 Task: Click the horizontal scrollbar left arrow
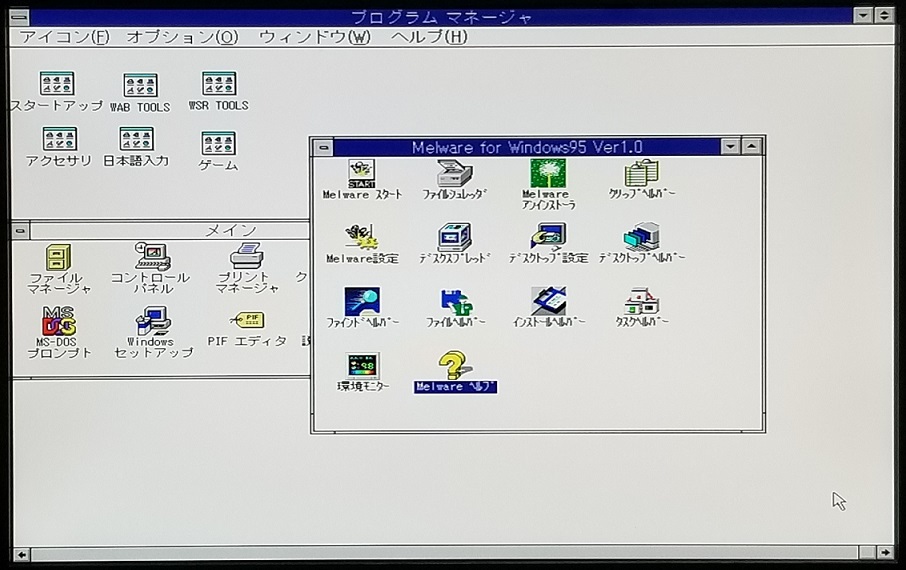click(x=21, y=554)
